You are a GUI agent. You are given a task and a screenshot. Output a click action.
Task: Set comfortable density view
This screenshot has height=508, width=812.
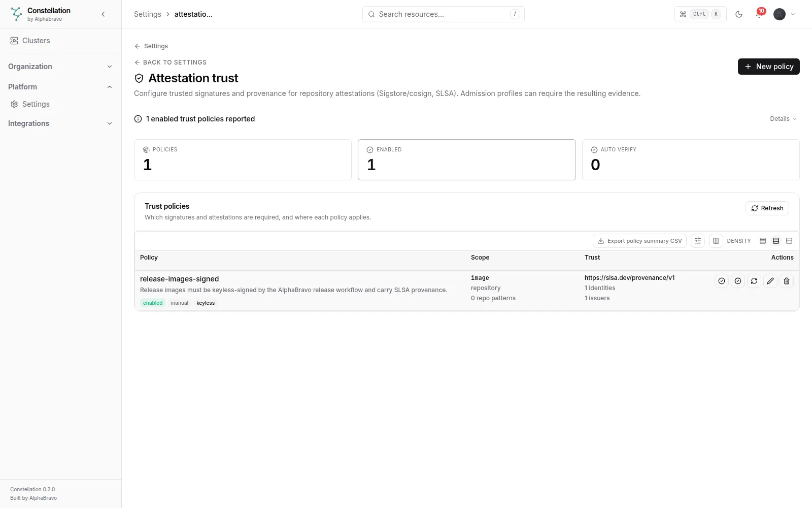789,241
